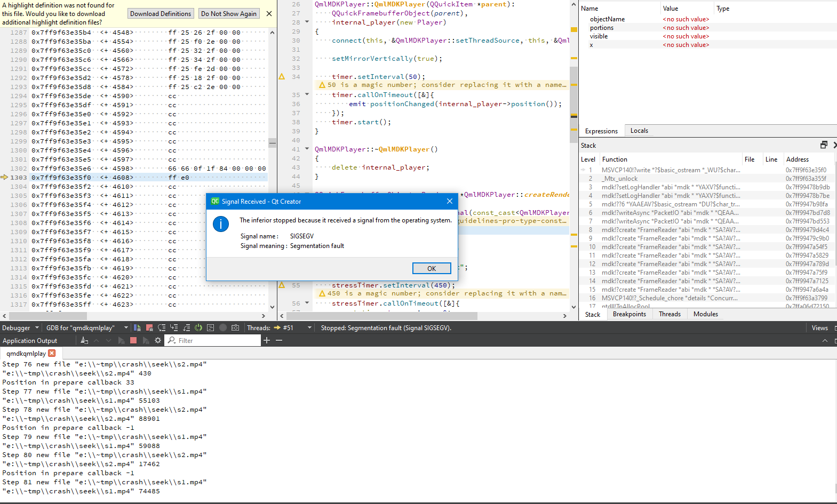Click the setMirrorVertically(true) code line

point(387,59)
